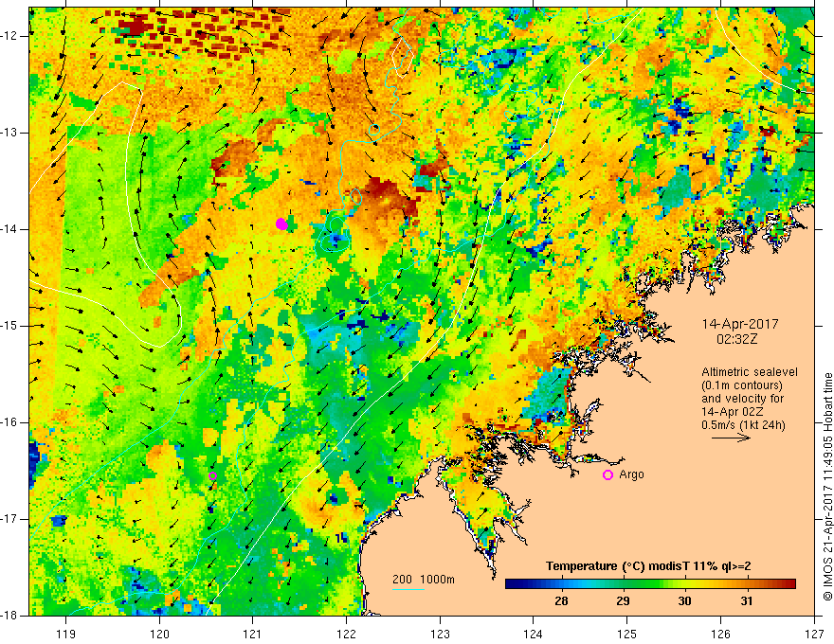Click the latitude label '-14'

pos(10,229)
